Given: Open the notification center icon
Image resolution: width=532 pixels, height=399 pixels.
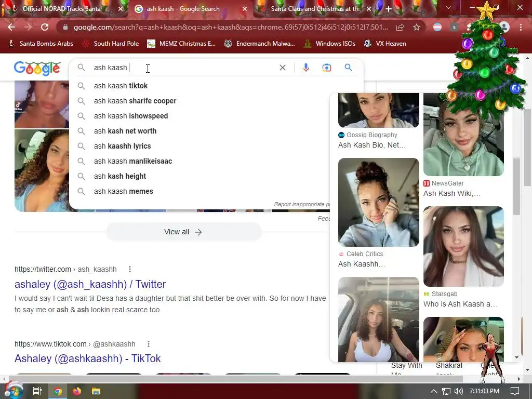Looking at the screenshot, I should 515,391.
